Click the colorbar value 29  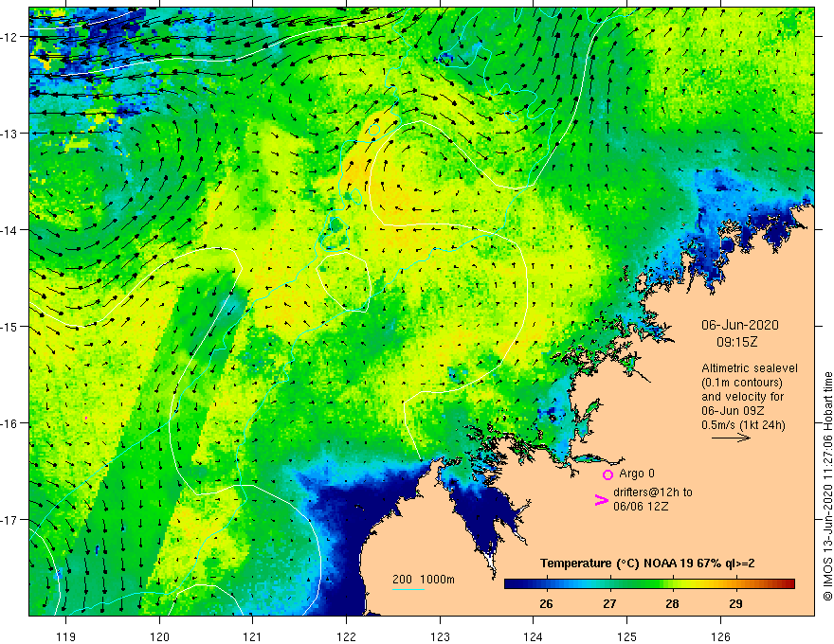(735, 604)
